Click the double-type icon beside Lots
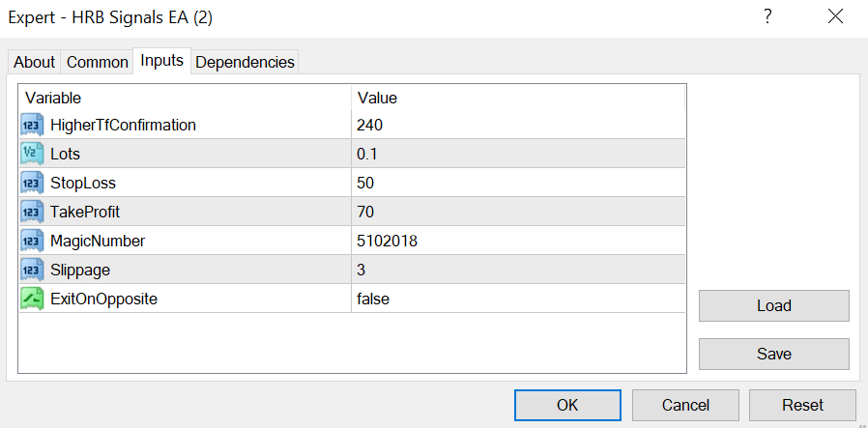 32,154
